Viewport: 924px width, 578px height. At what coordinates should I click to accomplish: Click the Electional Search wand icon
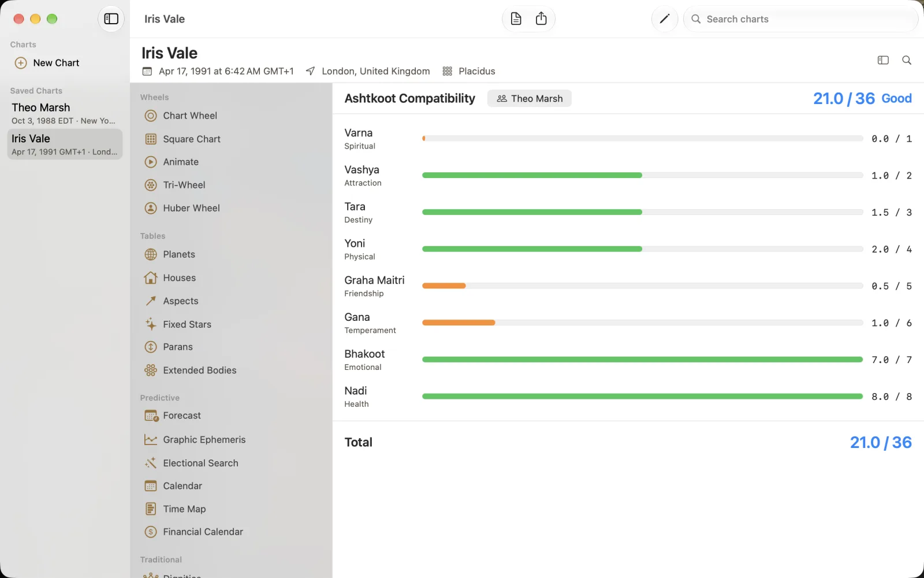tap(151, 463)
